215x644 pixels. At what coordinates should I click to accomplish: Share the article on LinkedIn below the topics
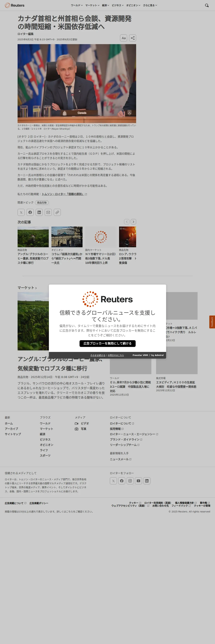(39, 212)
